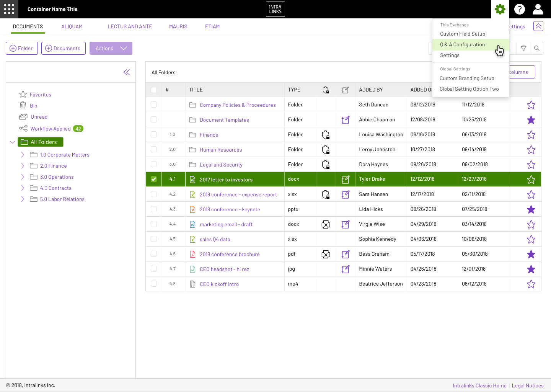Image resolution: width=551 pixels, height=392 pixels.
Task: Click the filter funnel icon
Action: [x=523, y=48]
